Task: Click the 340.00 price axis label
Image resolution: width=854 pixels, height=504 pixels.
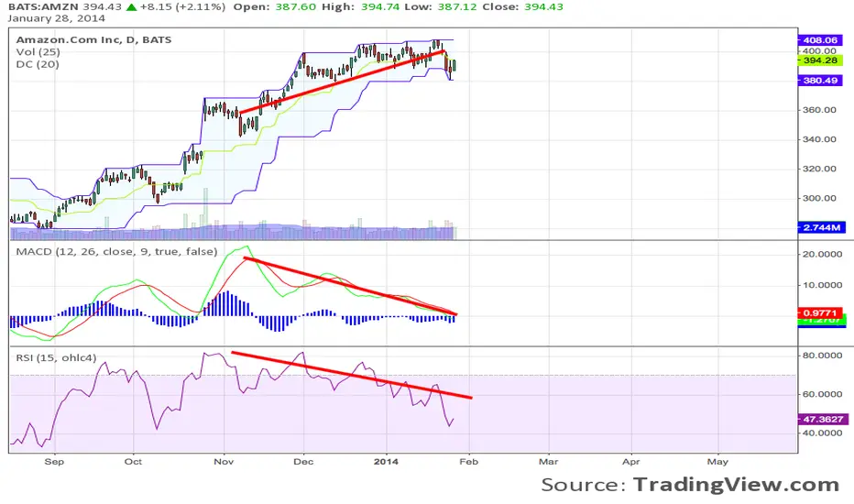Action: (819, 139)
